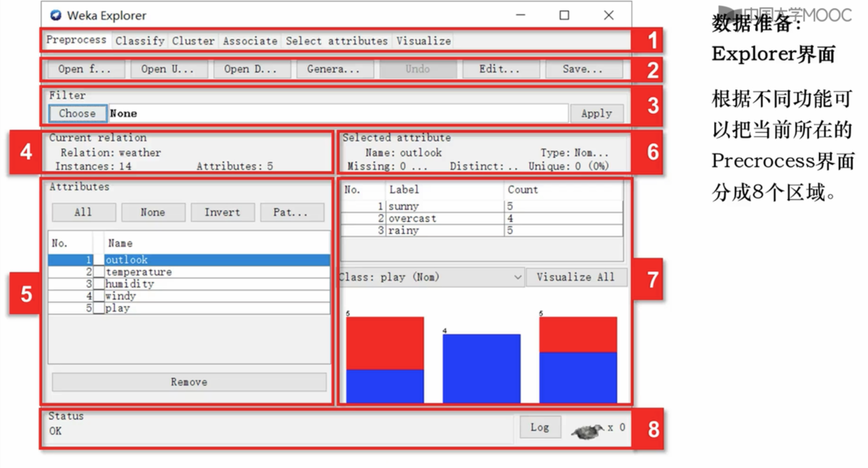The image size is (868, 468).
Task: Click the Open U... button
Action: [x=169, y=69]
